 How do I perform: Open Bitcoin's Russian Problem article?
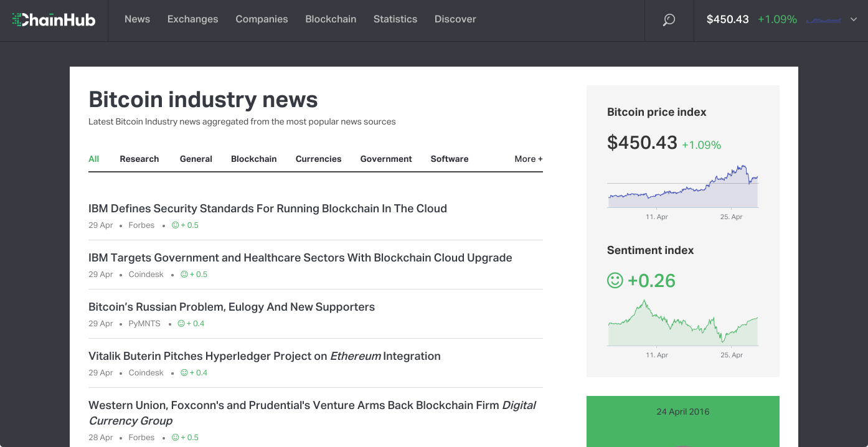(x=232, y=307)
